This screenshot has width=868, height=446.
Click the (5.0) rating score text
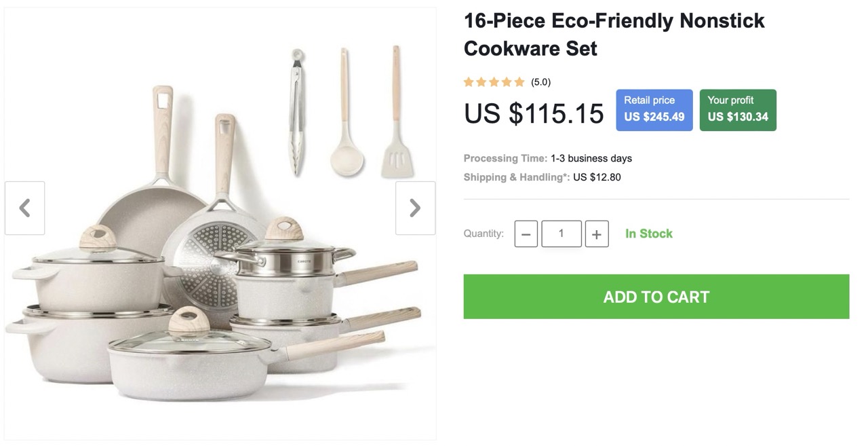point(540,82)
